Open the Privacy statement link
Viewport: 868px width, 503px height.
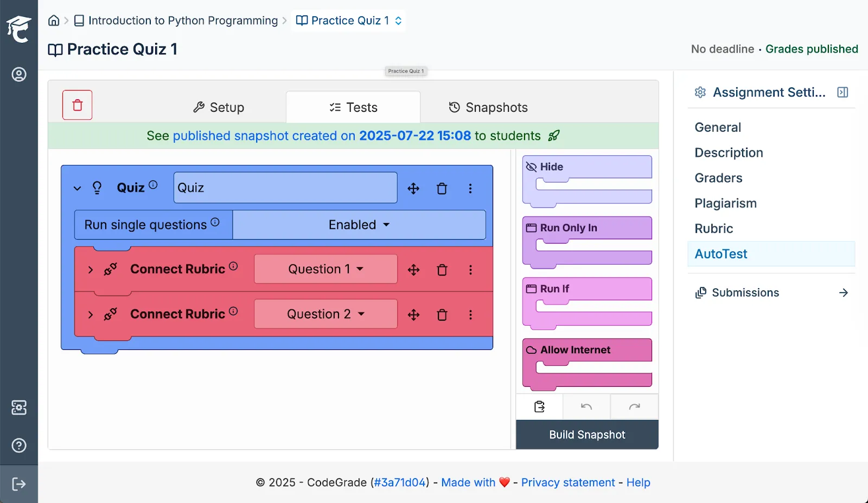(x=568, y=482)
